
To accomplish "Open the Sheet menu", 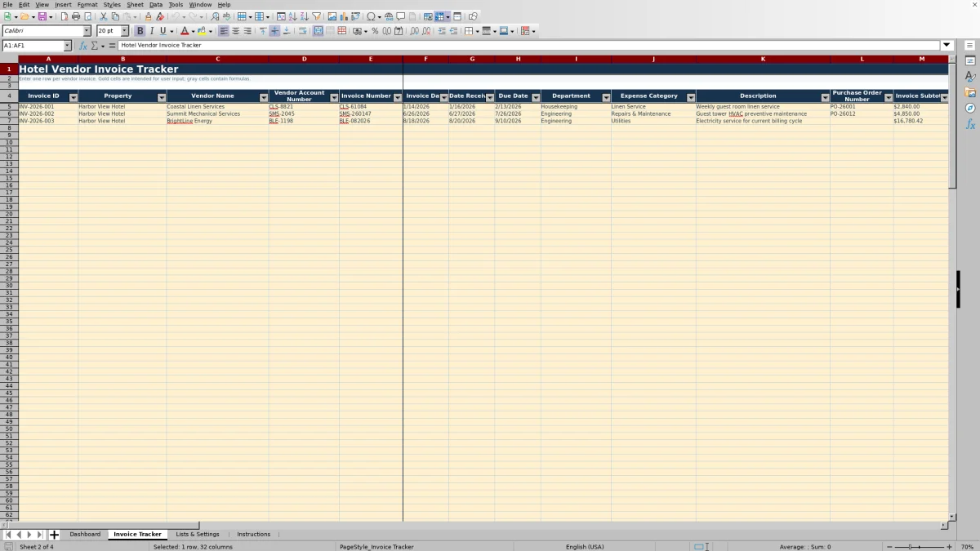I will coord(135,4).
